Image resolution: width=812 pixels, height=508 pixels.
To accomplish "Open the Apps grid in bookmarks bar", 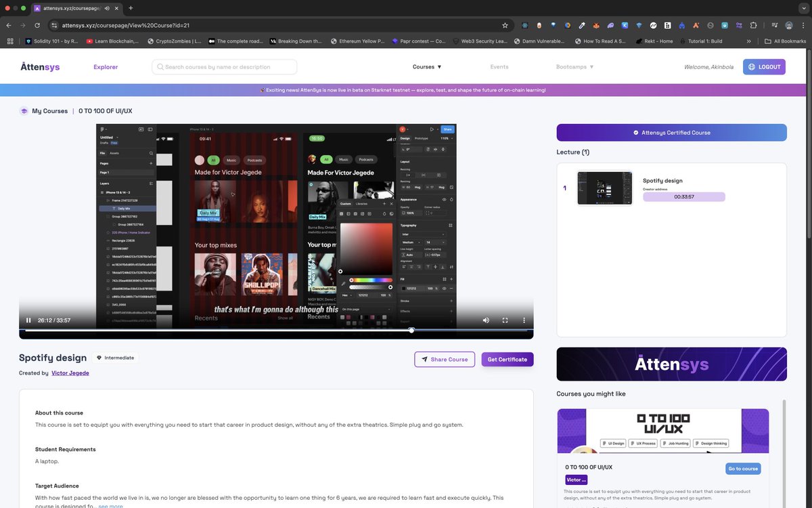I will point(10,41).
